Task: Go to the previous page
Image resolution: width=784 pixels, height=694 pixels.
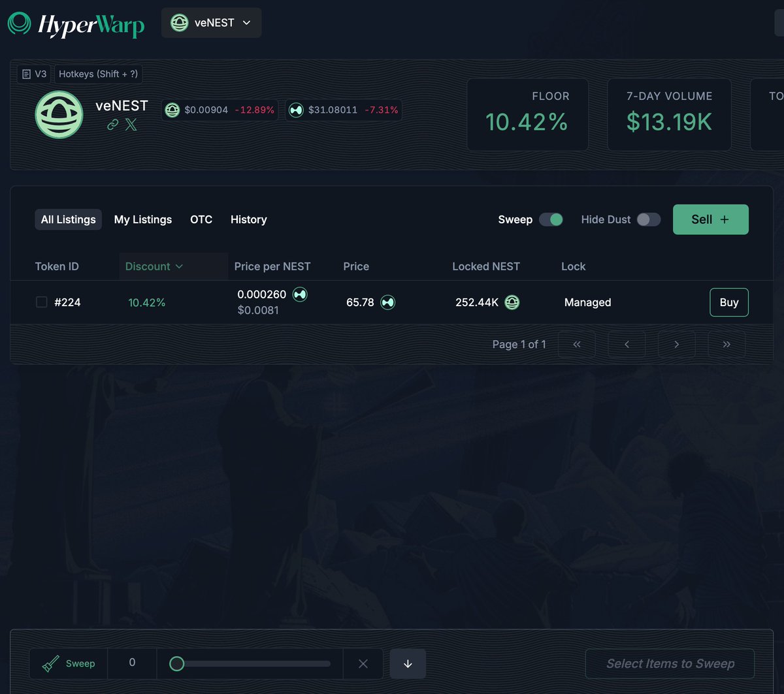Action: pyautogui.click(x=627, y=344)
